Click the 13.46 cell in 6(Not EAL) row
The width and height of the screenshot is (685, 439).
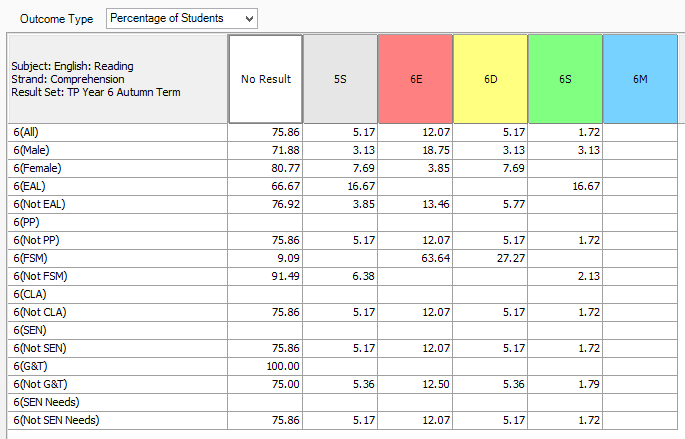coord(415,204)
